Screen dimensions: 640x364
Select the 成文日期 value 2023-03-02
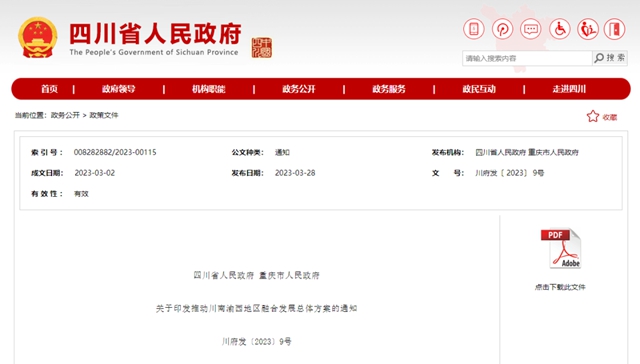tap(95, 173)
